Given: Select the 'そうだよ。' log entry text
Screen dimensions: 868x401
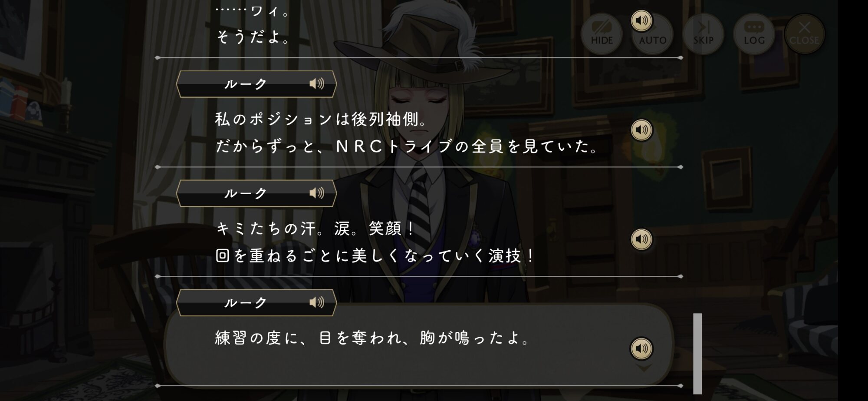Looking at the screenshot, I should point(253,37).
